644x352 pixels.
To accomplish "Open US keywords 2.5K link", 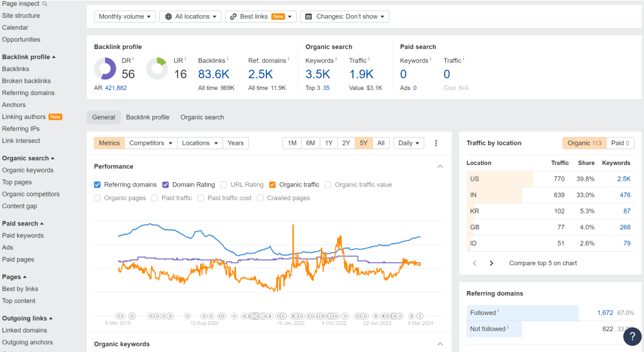I will tap(624, 179).
